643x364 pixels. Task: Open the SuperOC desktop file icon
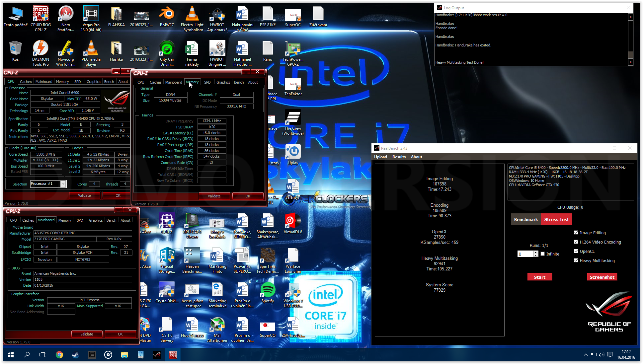[293, 17]
